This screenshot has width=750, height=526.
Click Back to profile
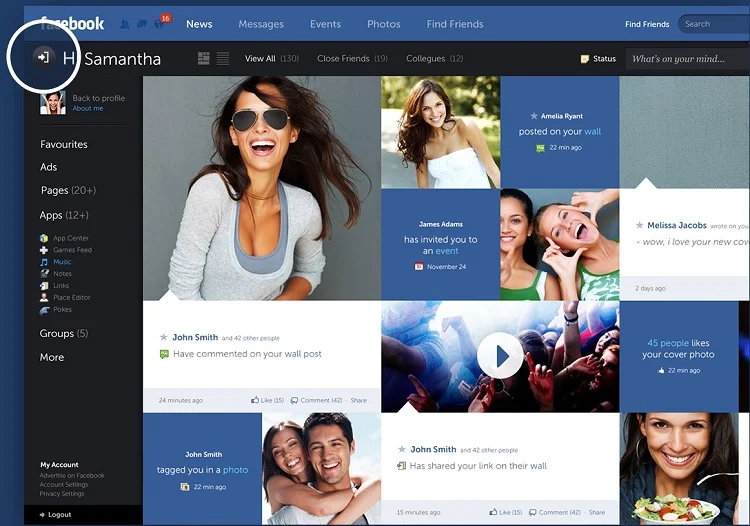click(x=99, y=98)
